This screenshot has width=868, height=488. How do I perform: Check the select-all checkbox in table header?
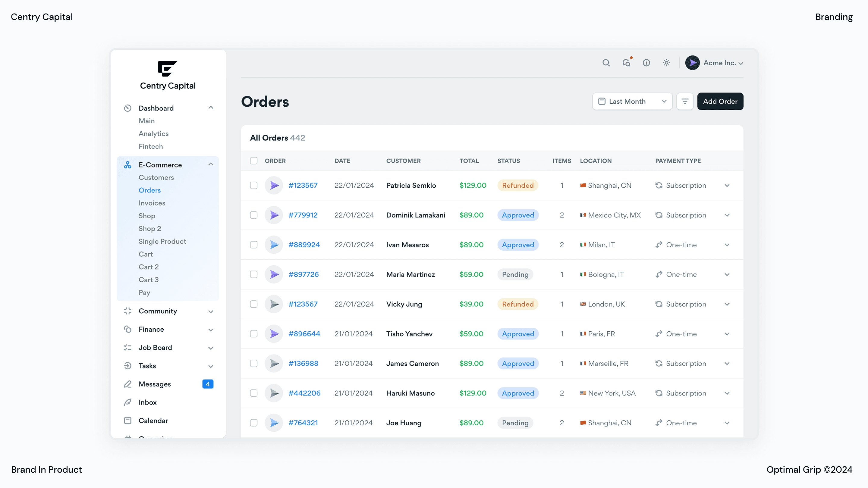254,161
